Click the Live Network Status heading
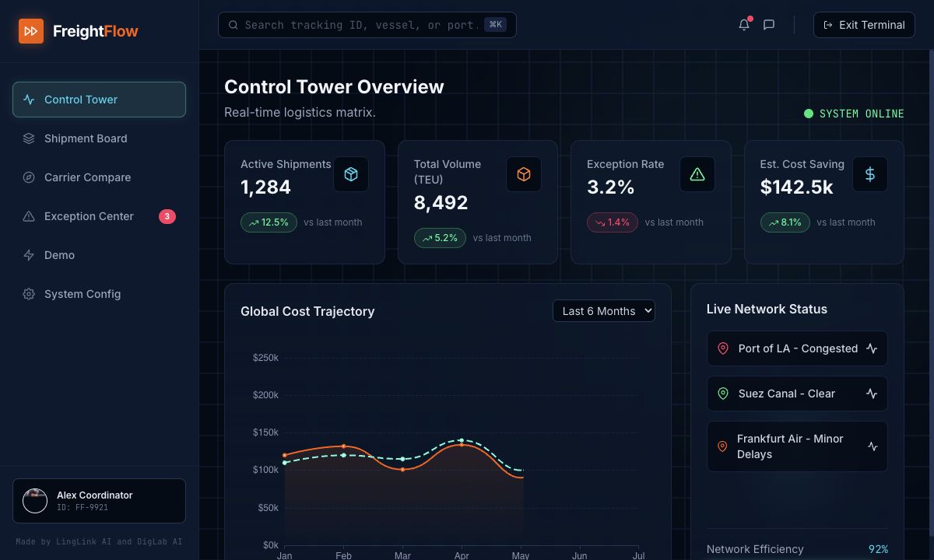The image size is (934, 560). pyautogui.click(x=767, y=309)
